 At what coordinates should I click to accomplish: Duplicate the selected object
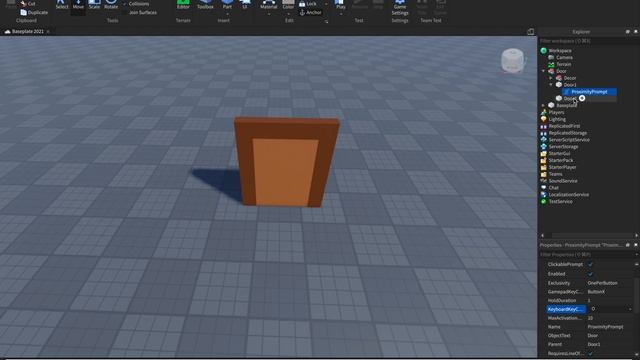pos(34,13)
